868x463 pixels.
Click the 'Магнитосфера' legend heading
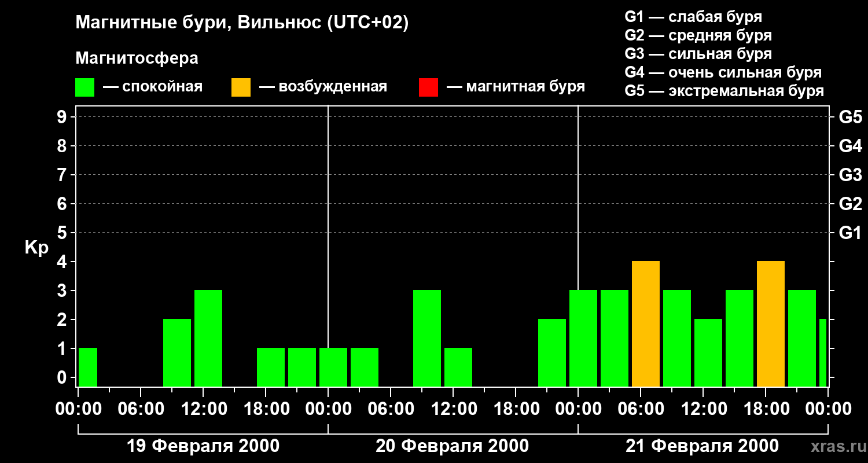point(137,58)
